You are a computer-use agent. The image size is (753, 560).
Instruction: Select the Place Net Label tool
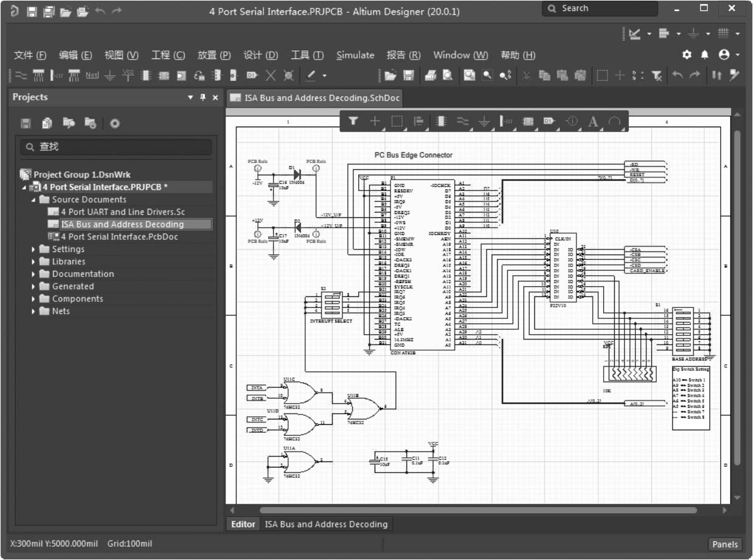pos(92,75)
